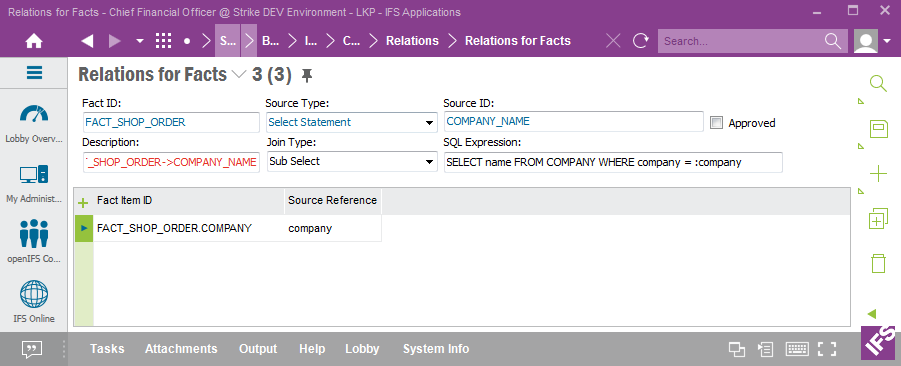
Task: Click the green New record plus icon
Action: pos(879,174)
